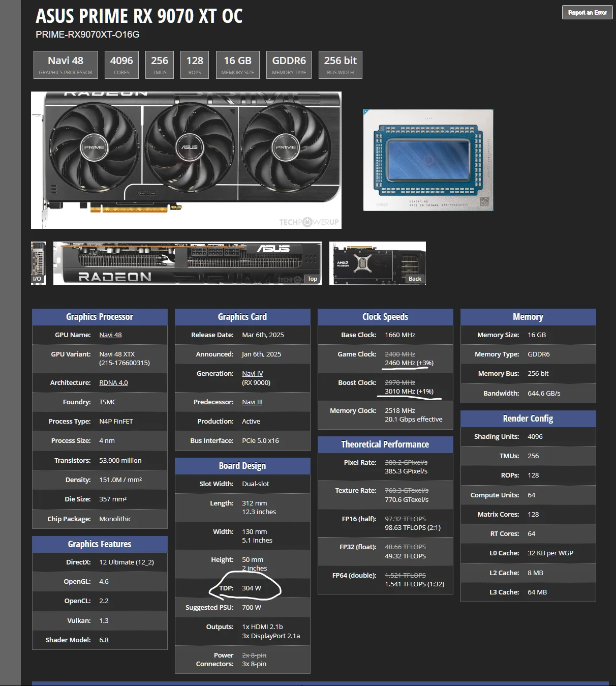Select the Suggested PSU value 700 W
Viewport: 616px width, 686px height.
click(252, 607)
